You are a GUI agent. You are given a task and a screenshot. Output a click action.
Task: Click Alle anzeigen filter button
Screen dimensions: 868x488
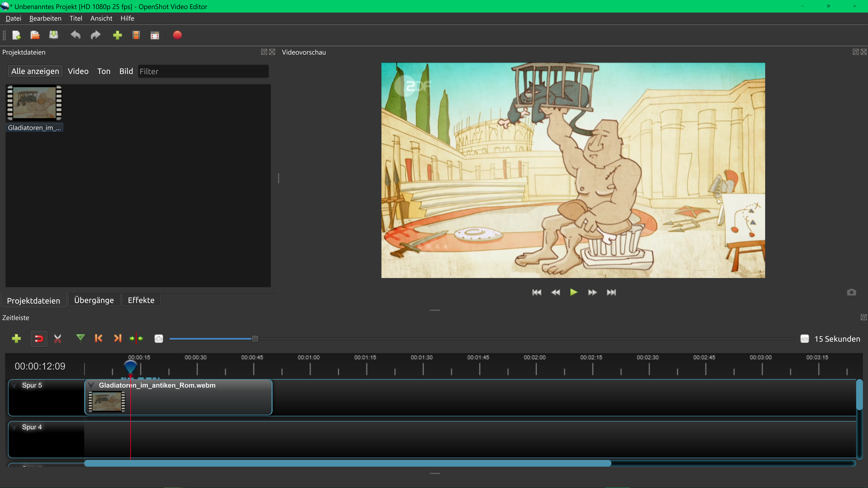tap(35, 71)
